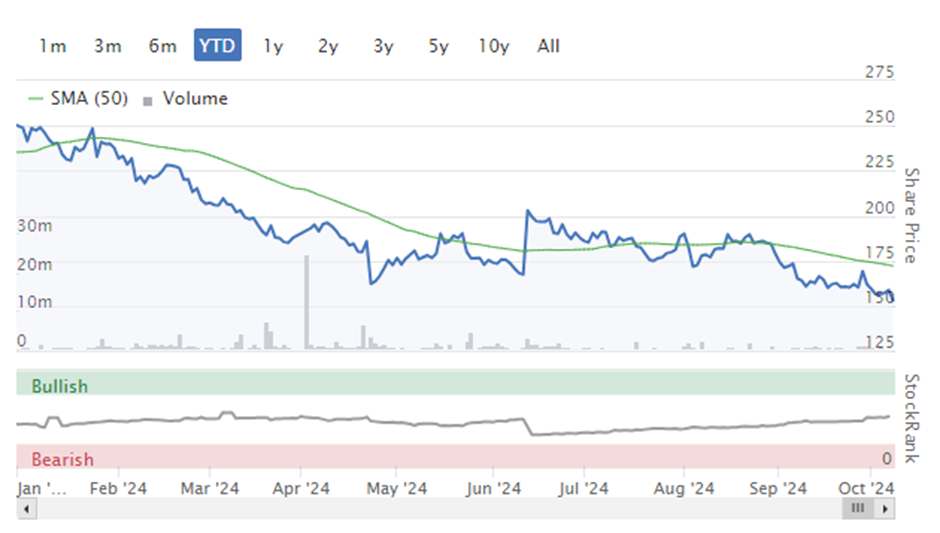This screenshot has height=533, width=940.
Task: Click the May '24 date label
Action: [397, 488]
